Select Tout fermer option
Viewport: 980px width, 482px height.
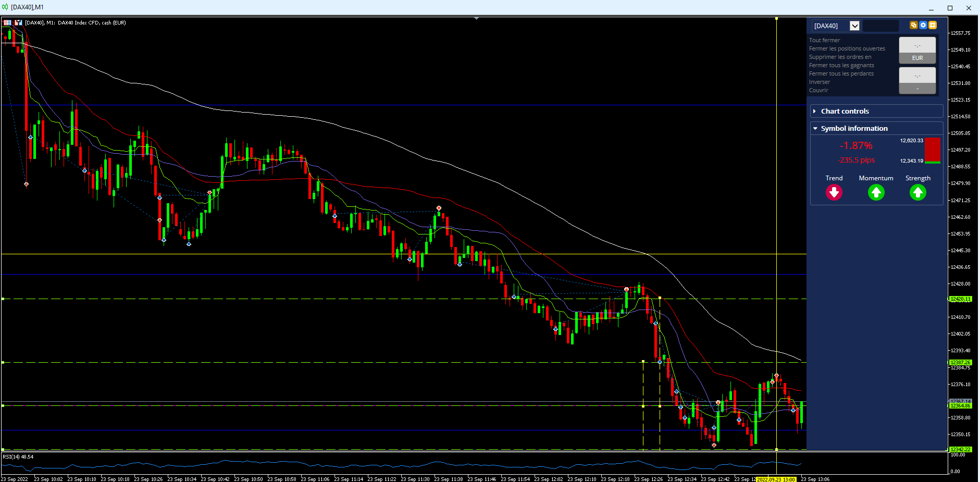pos(824,40)
